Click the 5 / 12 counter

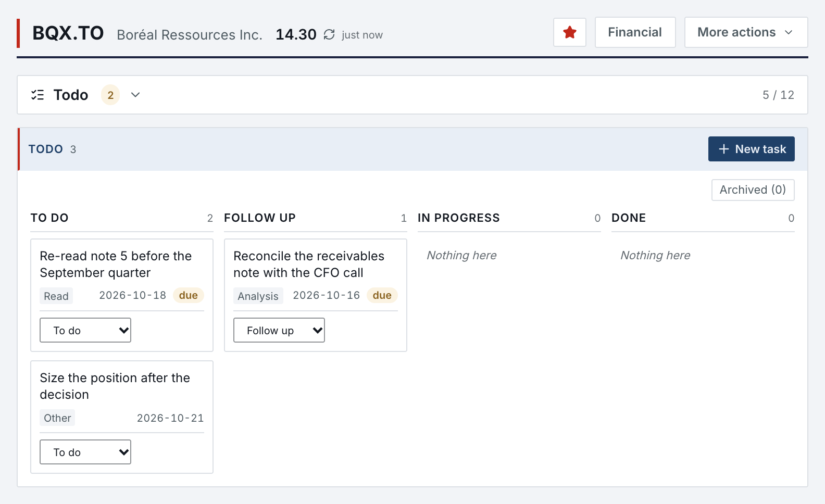pos(778,95)
